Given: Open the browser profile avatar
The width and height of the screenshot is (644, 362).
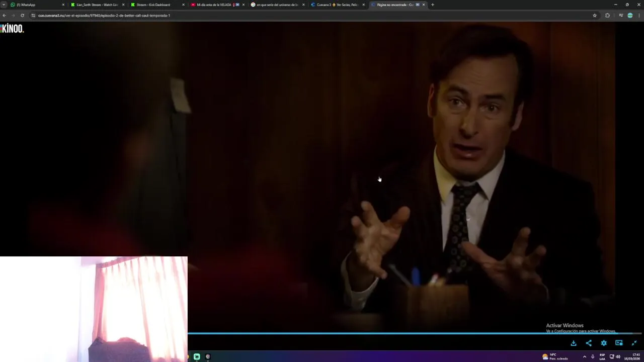Looking at the screenshot, I should [630, 16].
